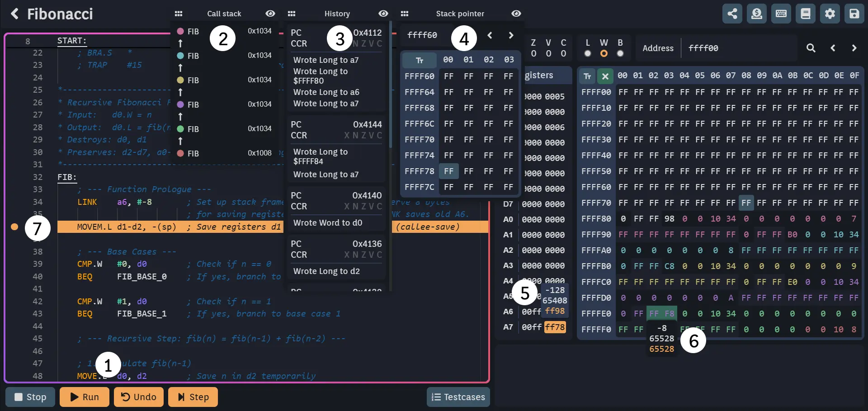Viewport: 868px width, 411px height.
Task: Click the next-page chevron in the memory viewer
Action: click(x=854, y=48)
